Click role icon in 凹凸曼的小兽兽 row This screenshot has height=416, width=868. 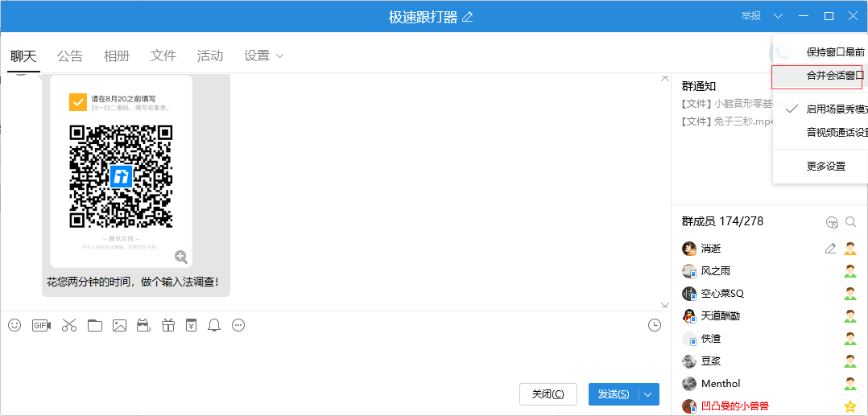pyautogui.click(x=849, y=406)
